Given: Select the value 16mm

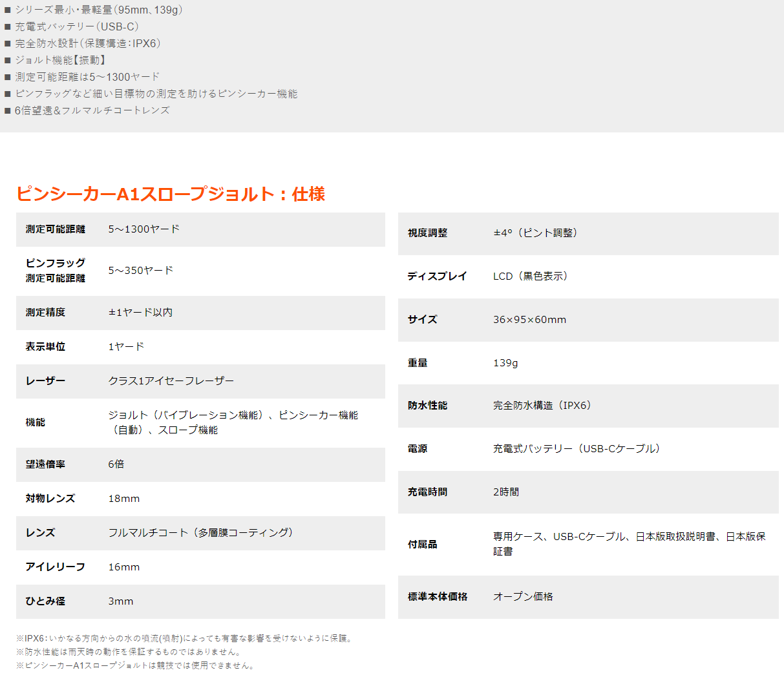Looking at the screenshot, I should (124, 567).
